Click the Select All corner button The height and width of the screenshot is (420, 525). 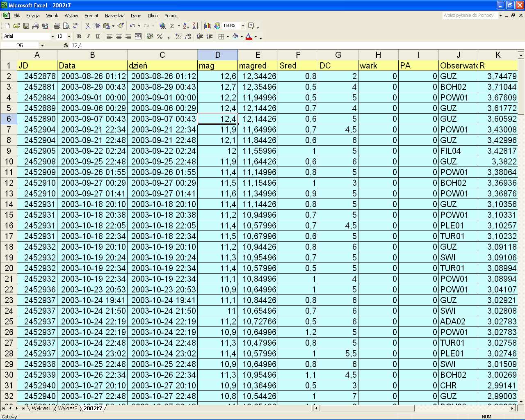coord(9,55)
